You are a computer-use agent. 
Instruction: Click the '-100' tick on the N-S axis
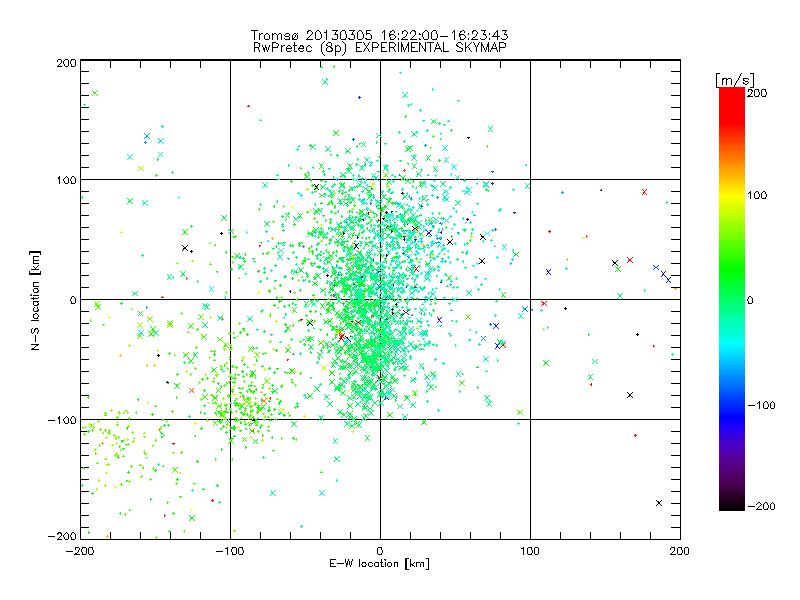(x=62, y=420)
